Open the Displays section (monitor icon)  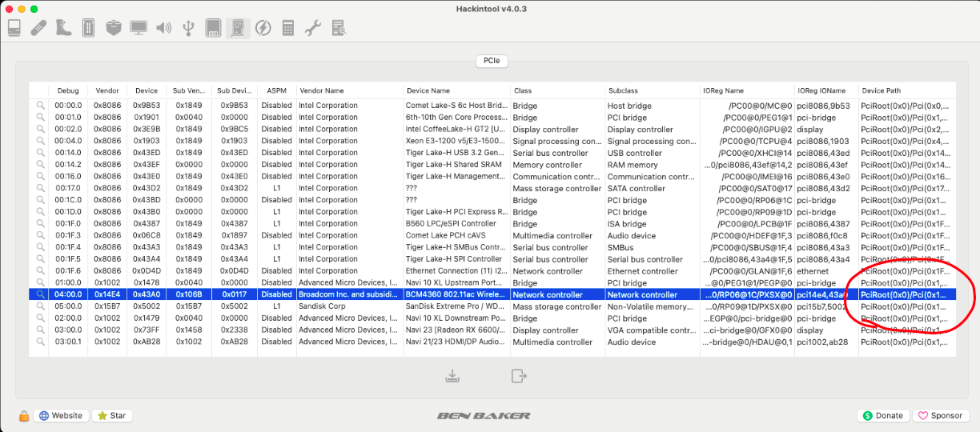click(x=139, y=28)
